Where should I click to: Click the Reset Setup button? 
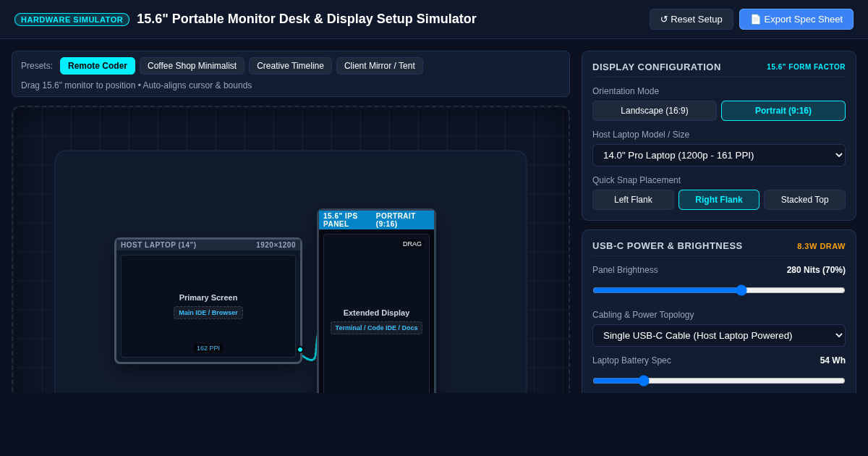tap(691, 19)
